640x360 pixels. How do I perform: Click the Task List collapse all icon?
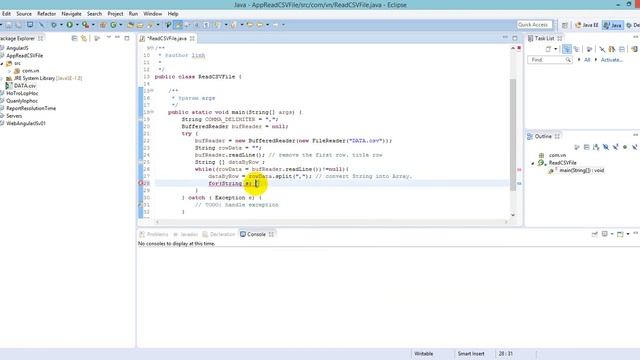point(622,49)
